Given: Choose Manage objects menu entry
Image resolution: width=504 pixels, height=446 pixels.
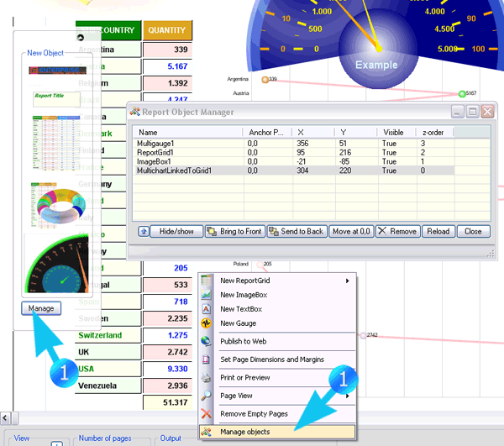Looking at the screenshot, I should coord(278,432).
